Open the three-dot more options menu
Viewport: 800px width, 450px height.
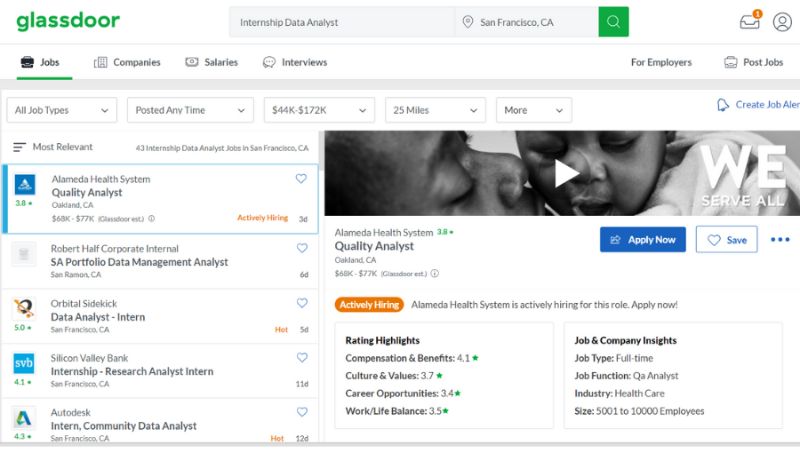(780, 239)
